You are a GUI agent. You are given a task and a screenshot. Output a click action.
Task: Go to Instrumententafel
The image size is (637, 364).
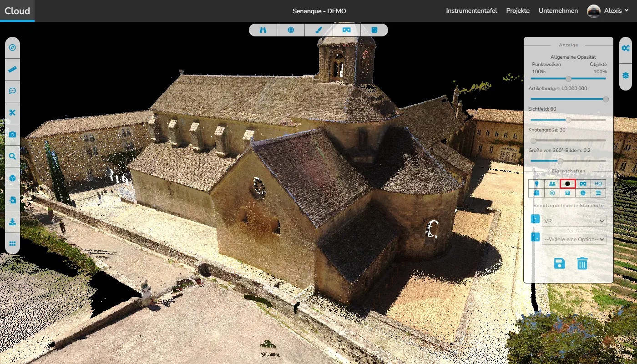471,11
